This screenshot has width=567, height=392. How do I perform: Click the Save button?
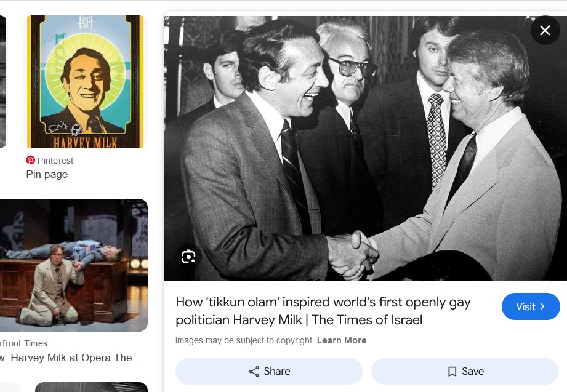click(465, 372)
